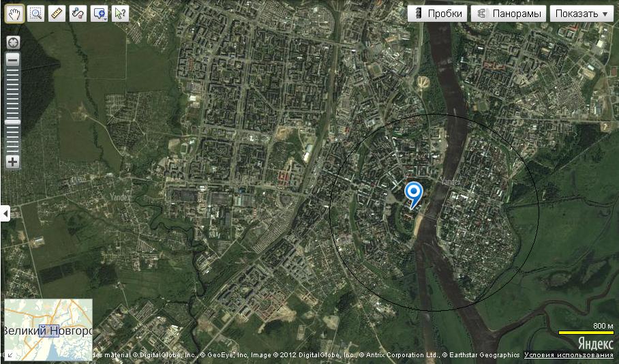This screenshot has height=364, width=619.
Task: Choose the route planning tool
Action: click(x=78, y=14)
